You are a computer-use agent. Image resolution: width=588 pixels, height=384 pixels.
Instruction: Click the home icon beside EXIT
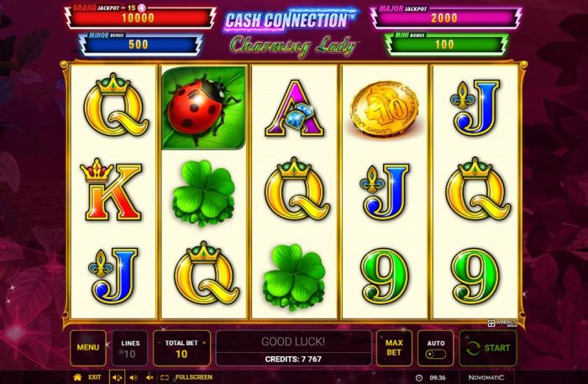tap(77, 377)
